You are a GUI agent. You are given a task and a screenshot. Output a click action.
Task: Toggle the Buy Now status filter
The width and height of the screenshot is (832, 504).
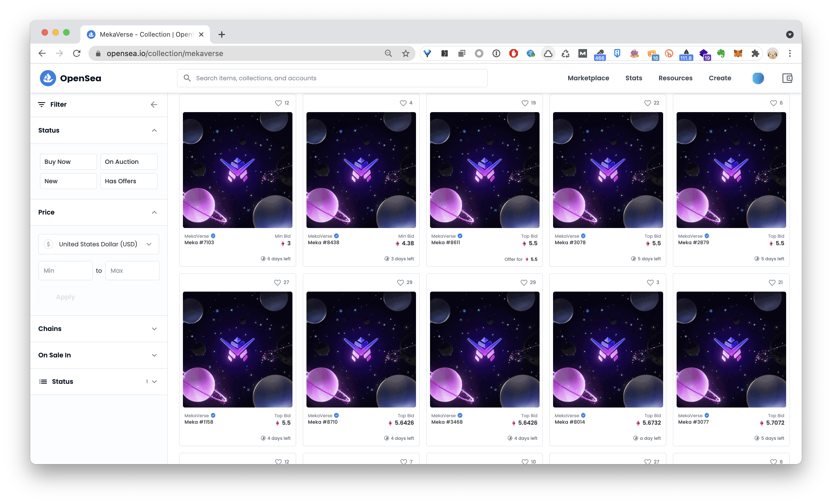(x=68, y=162)
